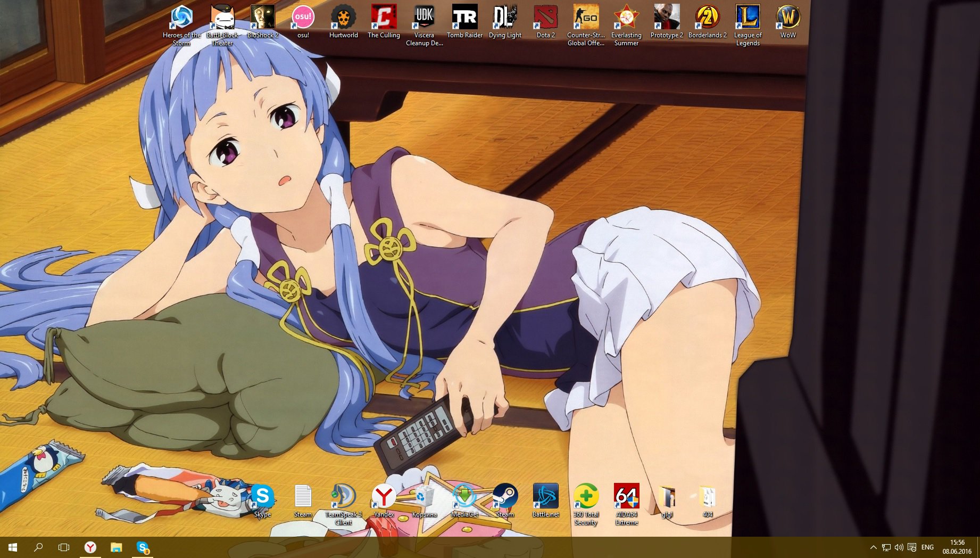Select the Dying Light desktop icon

505,21
